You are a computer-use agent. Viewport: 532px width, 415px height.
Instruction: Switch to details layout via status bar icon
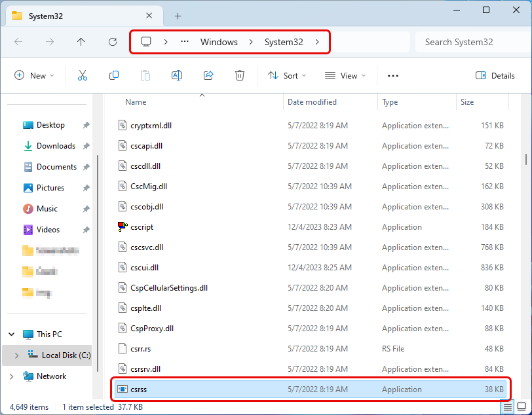508,407
